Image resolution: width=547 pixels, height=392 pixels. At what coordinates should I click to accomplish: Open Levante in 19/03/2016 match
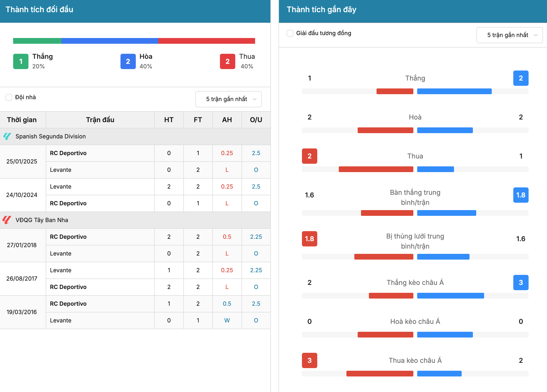60,320
